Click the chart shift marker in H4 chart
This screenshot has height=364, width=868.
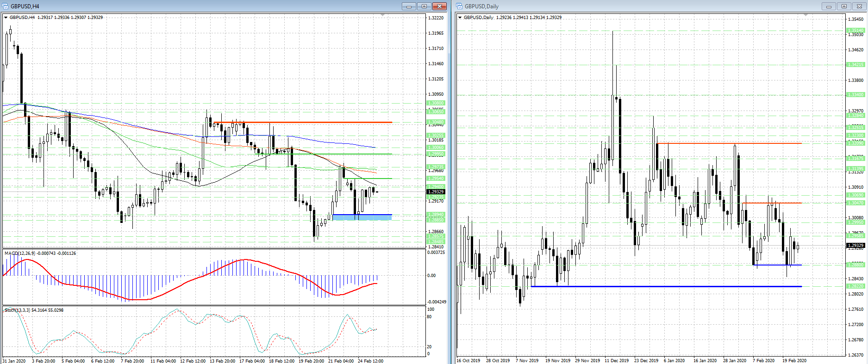[x=382, y=15]
